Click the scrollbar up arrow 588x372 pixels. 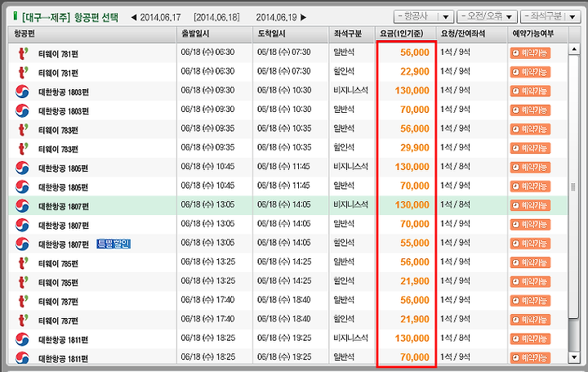click(574, 49)
